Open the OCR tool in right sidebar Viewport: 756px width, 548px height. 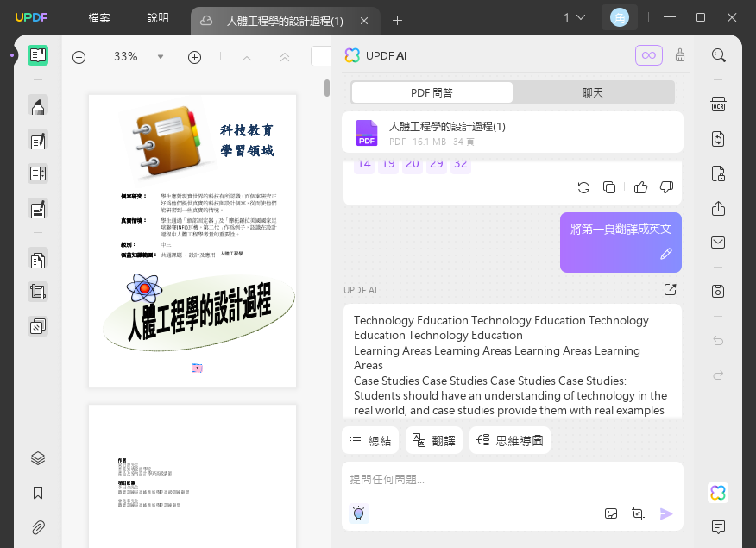pos(718,104)
